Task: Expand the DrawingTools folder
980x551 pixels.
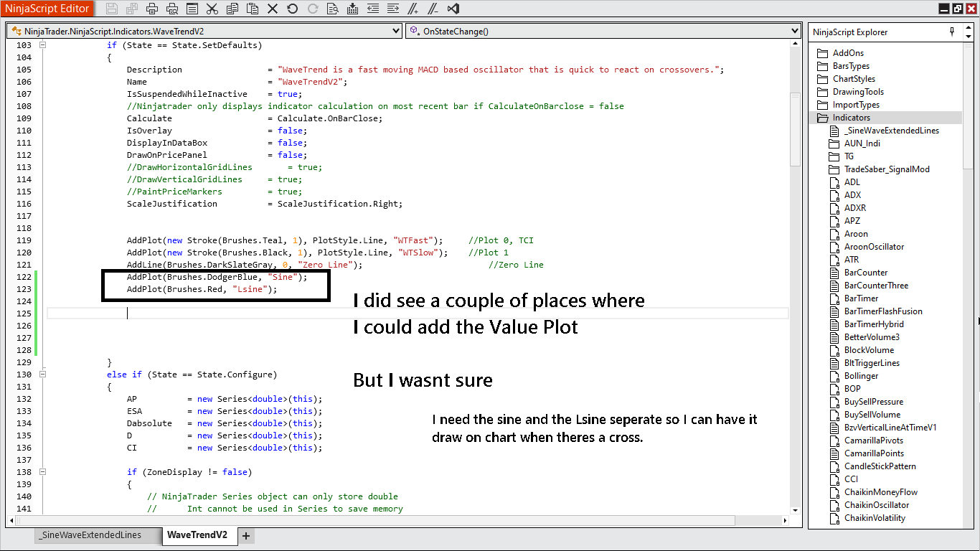Action: click(x=822, y=92)
